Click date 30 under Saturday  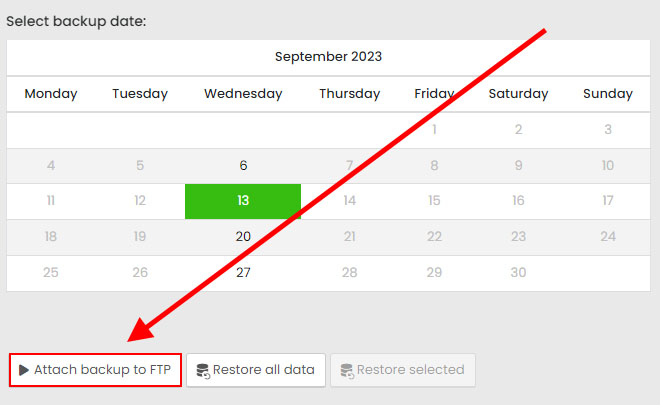tap(518, 273)
